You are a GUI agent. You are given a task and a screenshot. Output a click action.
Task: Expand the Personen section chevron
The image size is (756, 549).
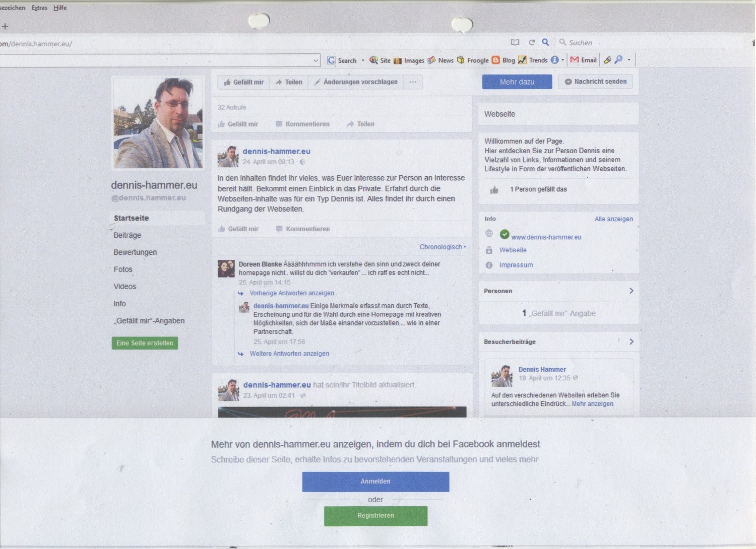(x=631, y=291)
